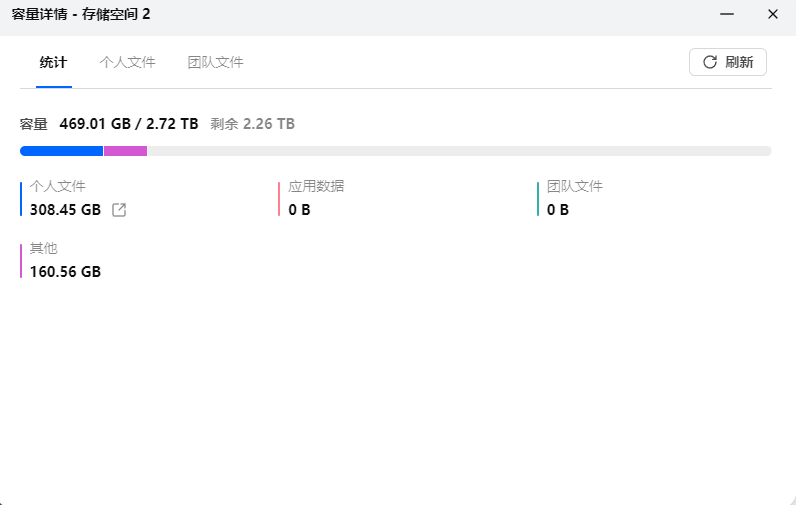Click the 刷新 refresh button

click(x=727, y=62)
